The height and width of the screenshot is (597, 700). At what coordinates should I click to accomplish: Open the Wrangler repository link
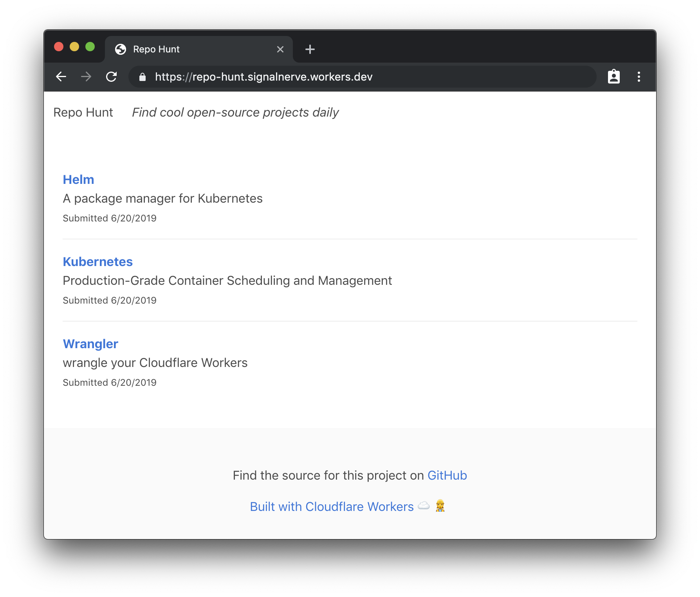point(90,344)
